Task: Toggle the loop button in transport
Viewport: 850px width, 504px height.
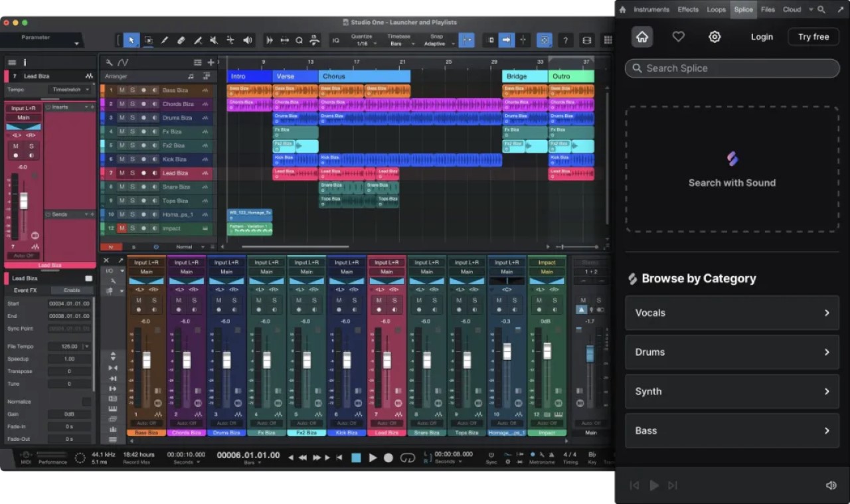Action: [x=408, y=458]
